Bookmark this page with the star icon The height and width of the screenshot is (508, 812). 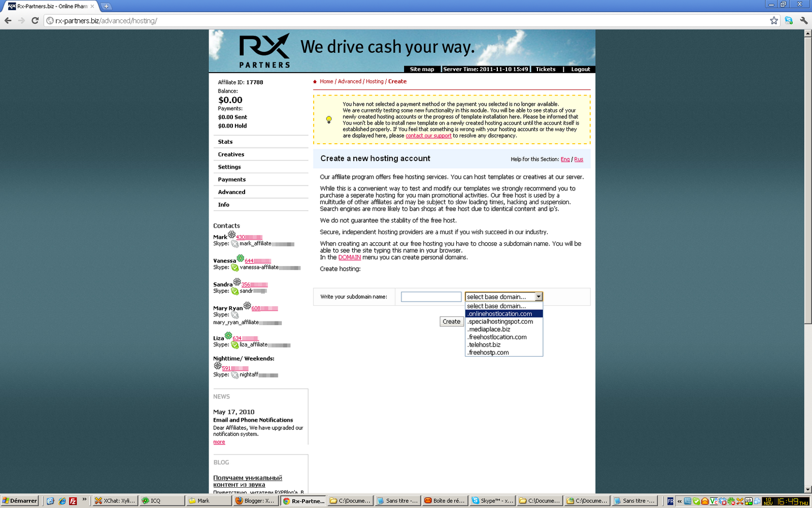coord(774,21)
